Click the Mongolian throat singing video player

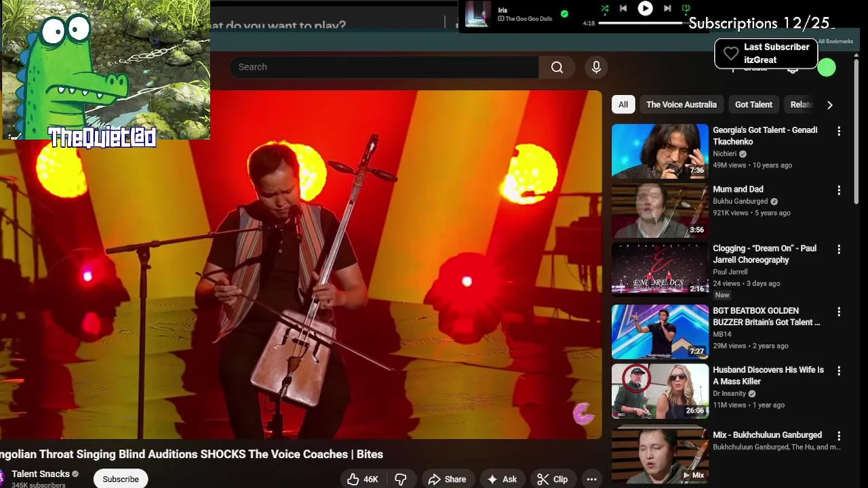pos(300,264)
